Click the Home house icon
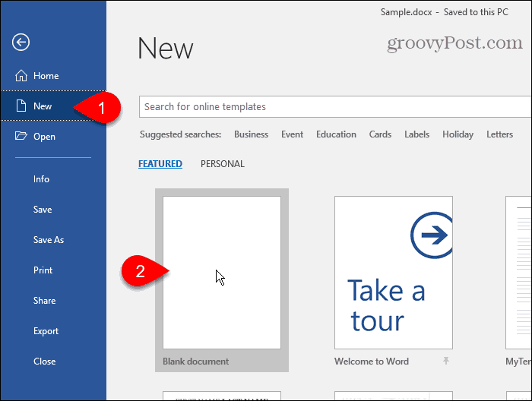532x401 pixels. coord(21,76)
